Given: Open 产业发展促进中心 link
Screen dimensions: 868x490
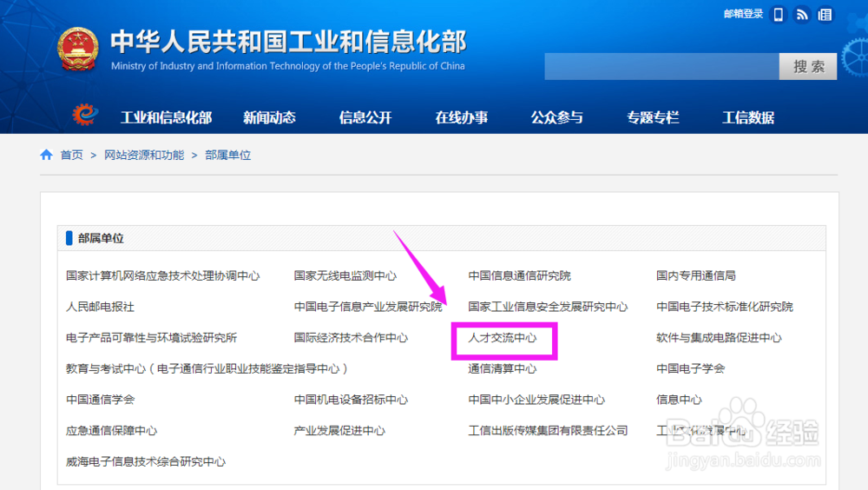Looking at the screenshot, I should [x=339, y=431].
